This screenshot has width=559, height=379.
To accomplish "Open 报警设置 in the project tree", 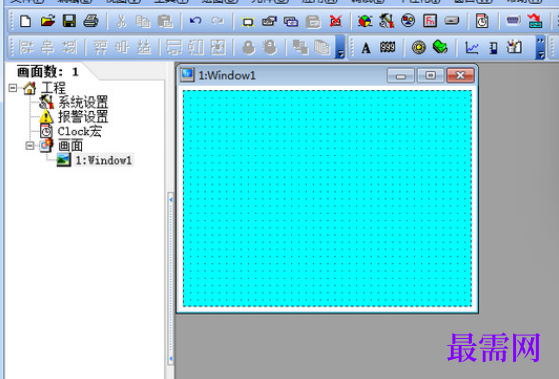I will click(x=83, y=117).
